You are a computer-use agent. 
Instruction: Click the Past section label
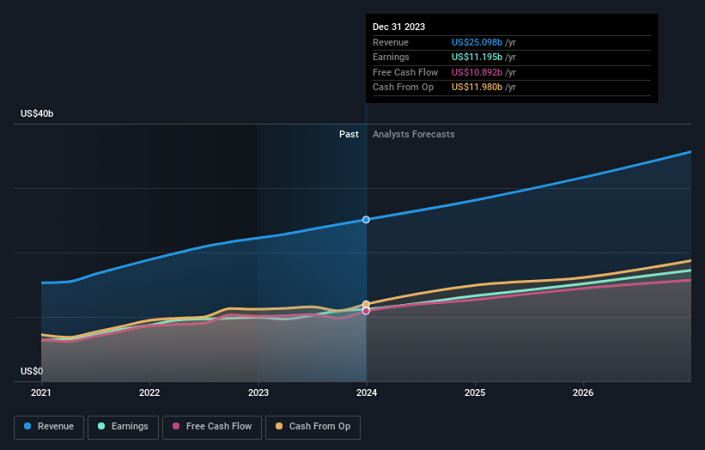click(349, 134)
